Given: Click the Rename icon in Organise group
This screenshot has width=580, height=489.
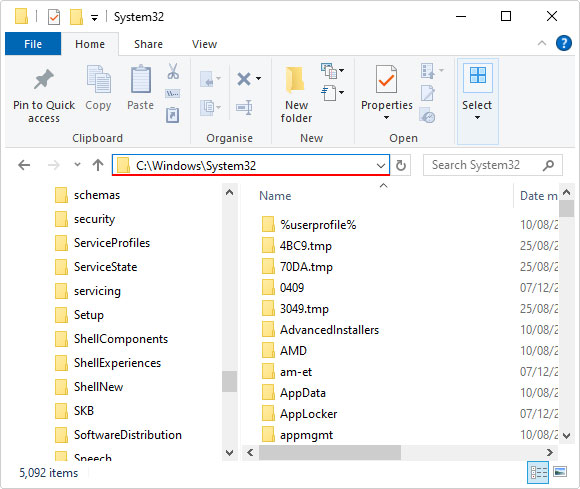Looking at the screenshot, I should click(x=244, y=108).
